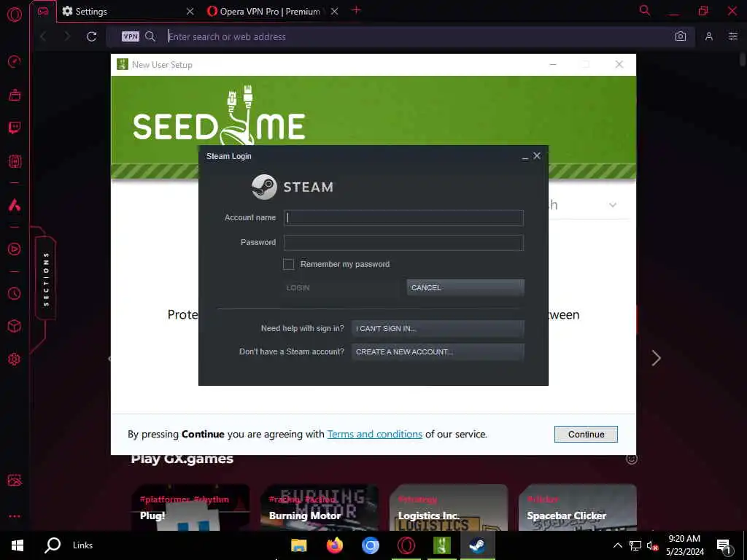Open the three-dot sidebar setup menu
Image resolution: width=747 pixels, height=560 pixels.
click(15, 516)
